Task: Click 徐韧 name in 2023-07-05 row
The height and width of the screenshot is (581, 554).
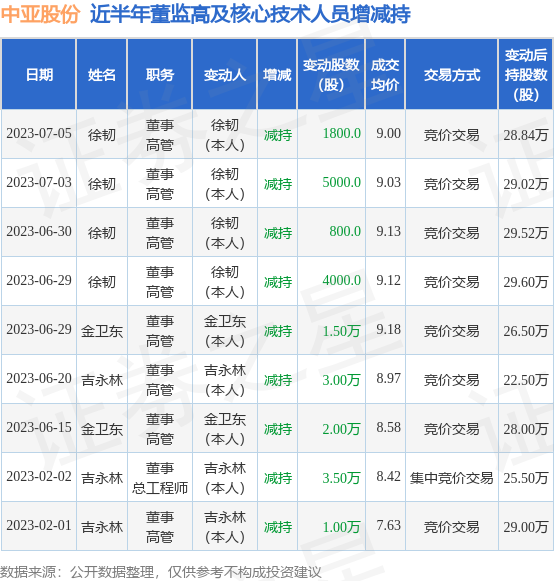Action: [102, 135]
